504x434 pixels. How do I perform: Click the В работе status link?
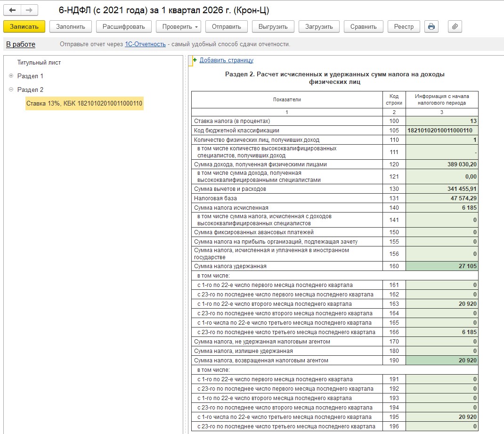tap(21, 44)
